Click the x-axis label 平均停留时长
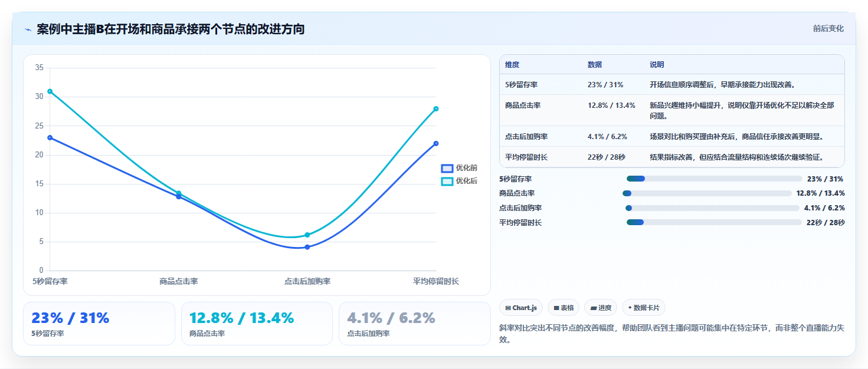This screenshot has width=868, height=369. [436, 282]
